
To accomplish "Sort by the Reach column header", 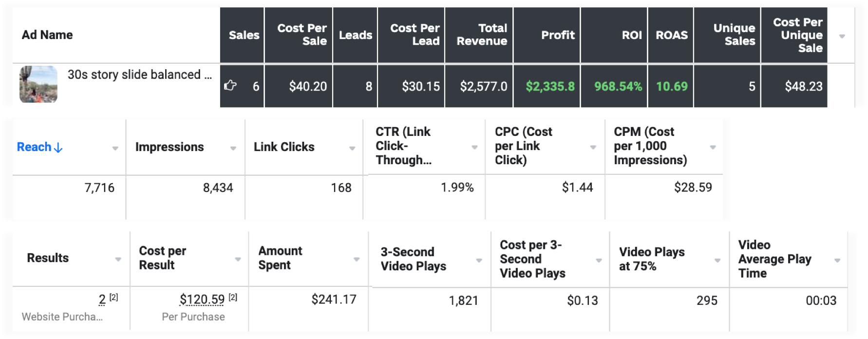I will 34,147.
